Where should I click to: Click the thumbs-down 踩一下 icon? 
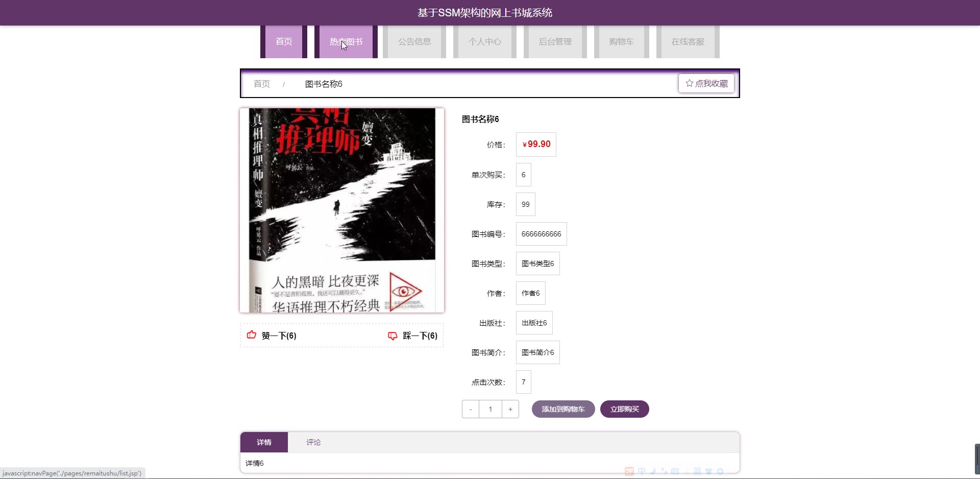point(393,336)
